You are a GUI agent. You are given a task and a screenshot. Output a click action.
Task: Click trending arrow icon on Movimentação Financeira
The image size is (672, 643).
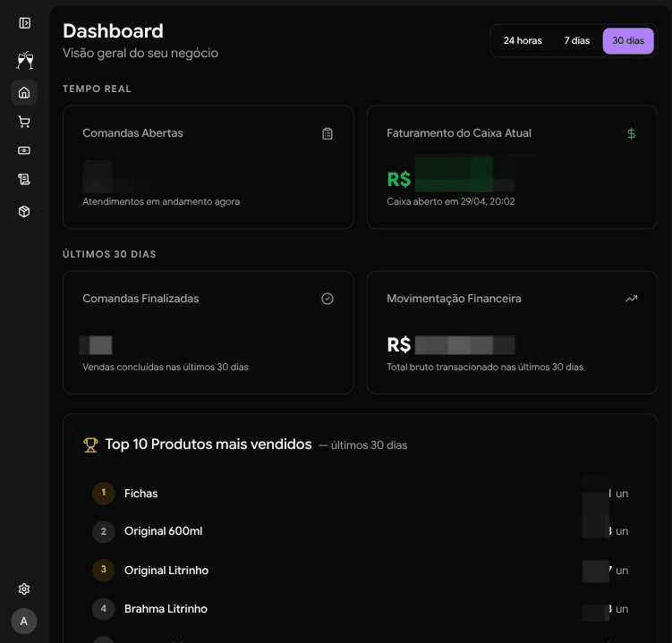[631, 299]
